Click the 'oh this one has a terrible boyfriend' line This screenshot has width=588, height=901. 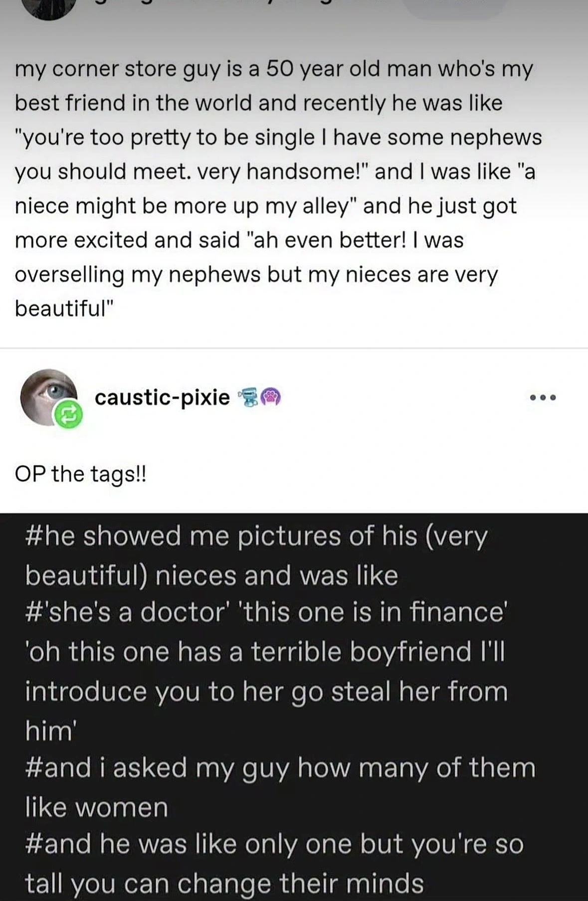[x=265, y=651]
